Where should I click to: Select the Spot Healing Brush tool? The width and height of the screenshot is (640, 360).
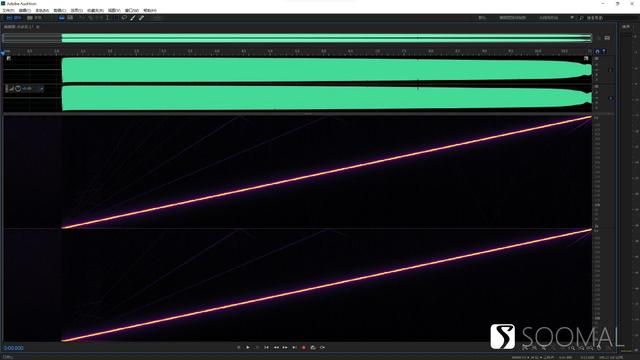click(x=141, y=18)
